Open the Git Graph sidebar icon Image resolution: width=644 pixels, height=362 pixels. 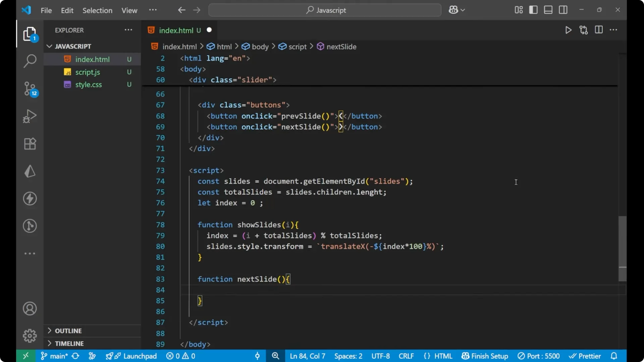[30, 226]
